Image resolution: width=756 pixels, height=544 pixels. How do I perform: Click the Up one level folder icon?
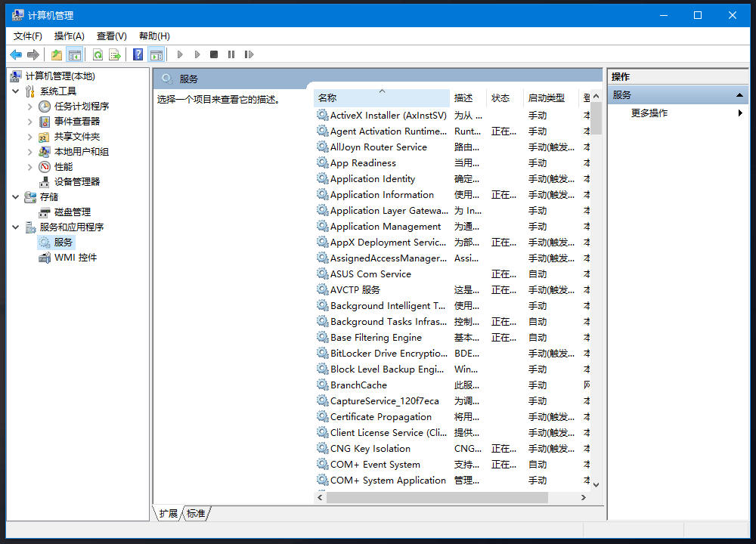coord(57,55)
